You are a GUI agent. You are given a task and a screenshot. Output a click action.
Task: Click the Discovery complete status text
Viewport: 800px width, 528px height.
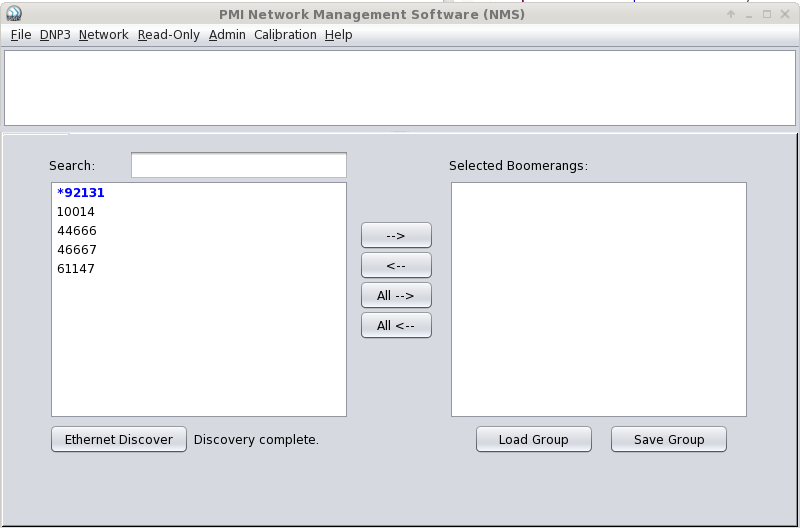tap(256, 440)
